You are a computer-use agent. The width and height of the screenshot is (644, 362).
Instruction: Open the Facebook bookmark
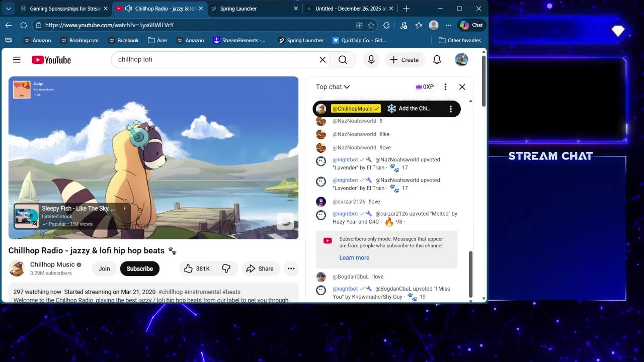click(123, 40)
